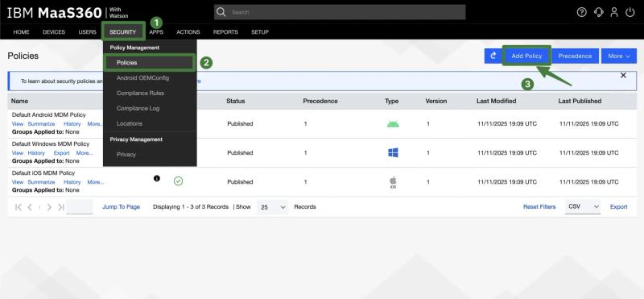
Task: Open the APPS menu
Action: pos(156,32)
